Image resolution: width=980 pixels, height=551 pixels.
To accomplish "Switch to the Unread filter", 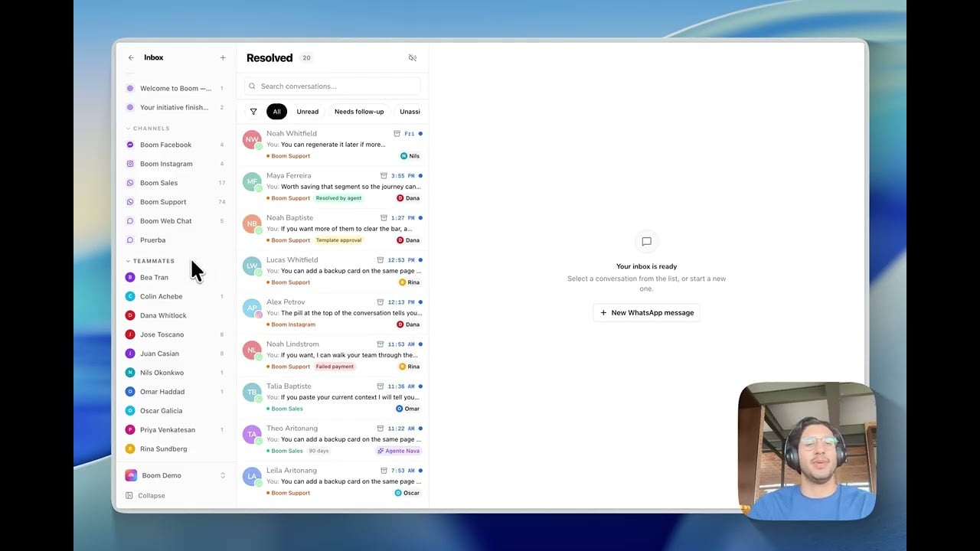I will coord(307,112).
